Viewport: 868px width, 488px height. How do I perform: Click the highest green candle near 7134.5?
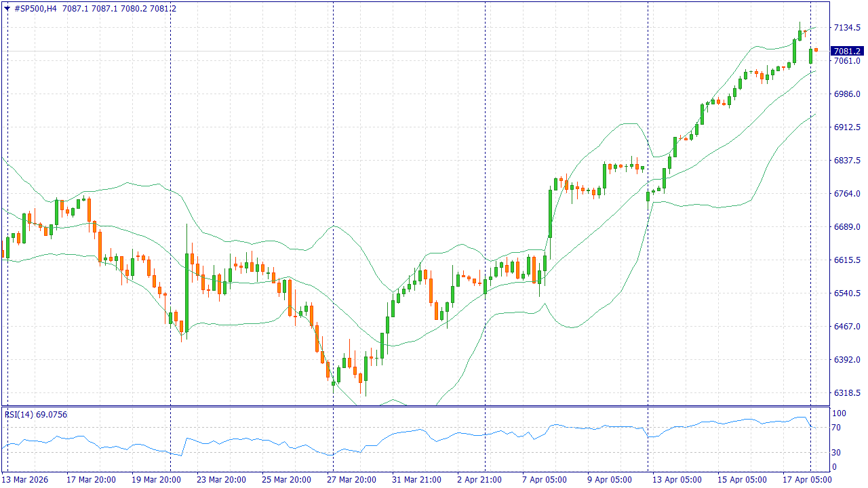(800, 35)
